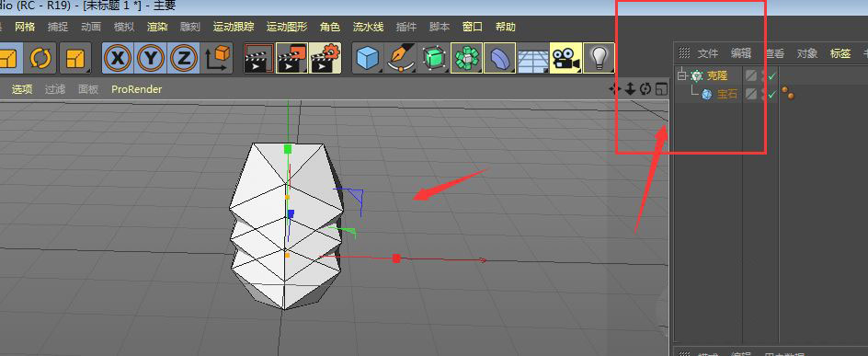Click the 宝石 gem object icon

(707, 94)
